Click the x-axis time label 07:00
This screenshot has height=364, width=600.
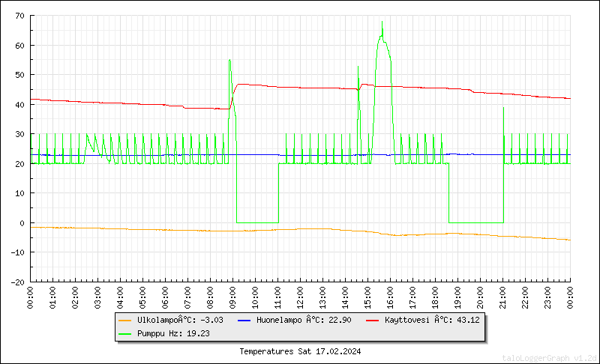(188, 298)
